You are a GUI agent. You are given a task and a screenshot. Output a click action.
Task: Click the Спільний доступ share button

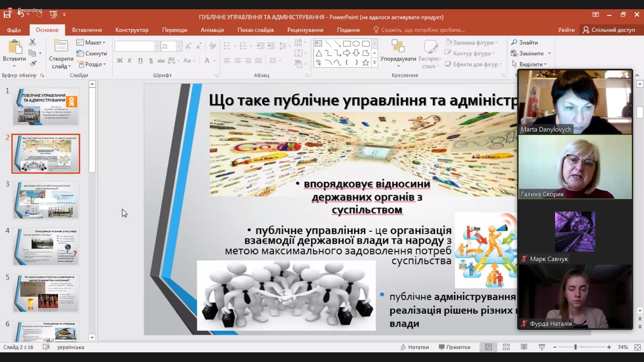pos(609,30)
